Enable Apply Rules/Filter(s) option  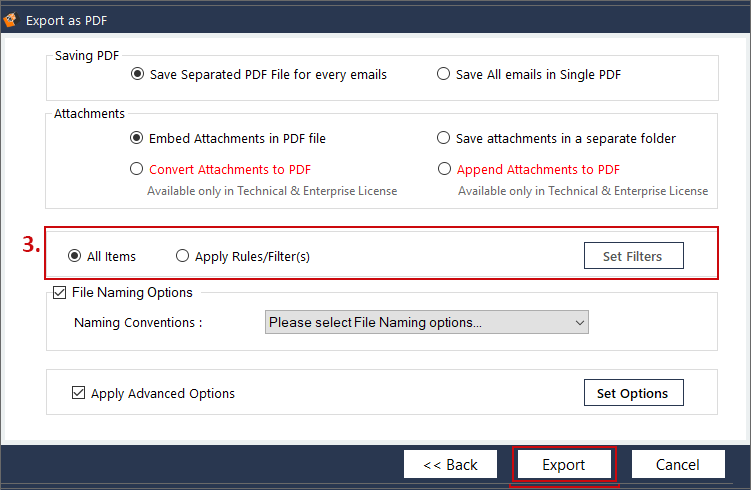tap(182, 256)
